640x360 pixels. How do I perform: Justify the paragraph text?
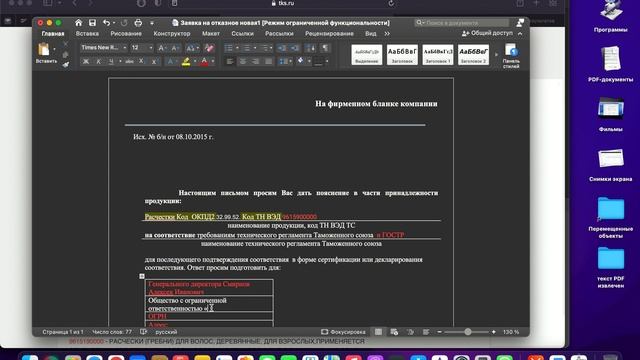point(269,61)
